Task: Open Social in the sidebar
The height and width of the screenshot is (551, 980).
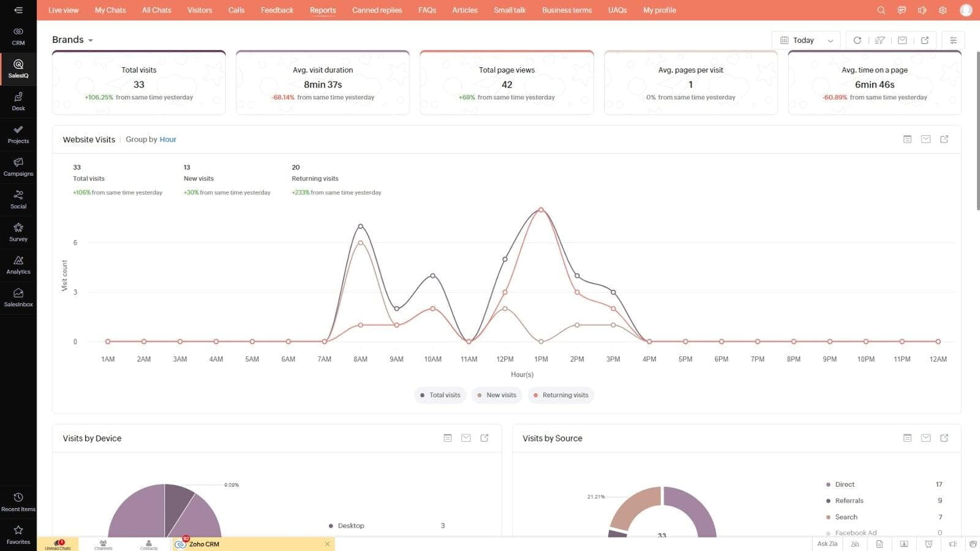Action: point(18,200)
